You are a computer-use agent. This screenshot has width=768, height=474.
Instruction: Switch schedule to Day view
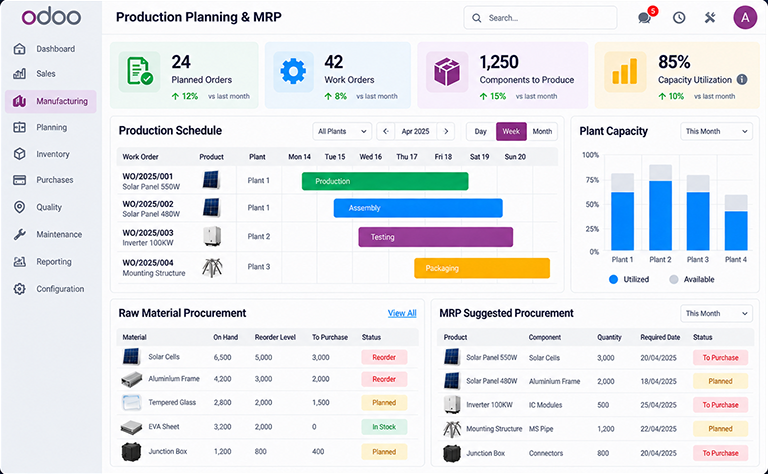click(x=480, y=131)
